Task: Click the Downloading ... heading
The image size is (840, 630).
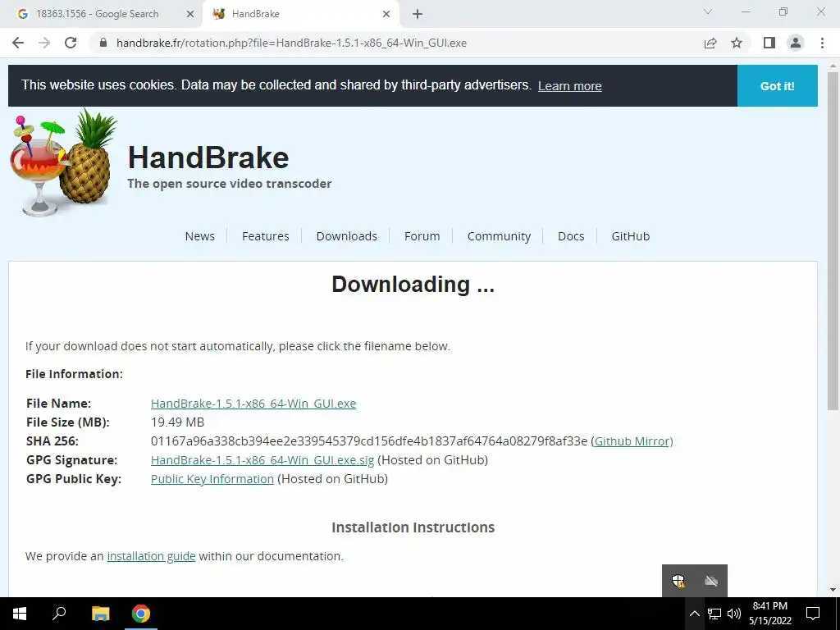Action: click(x=413, y=285)
